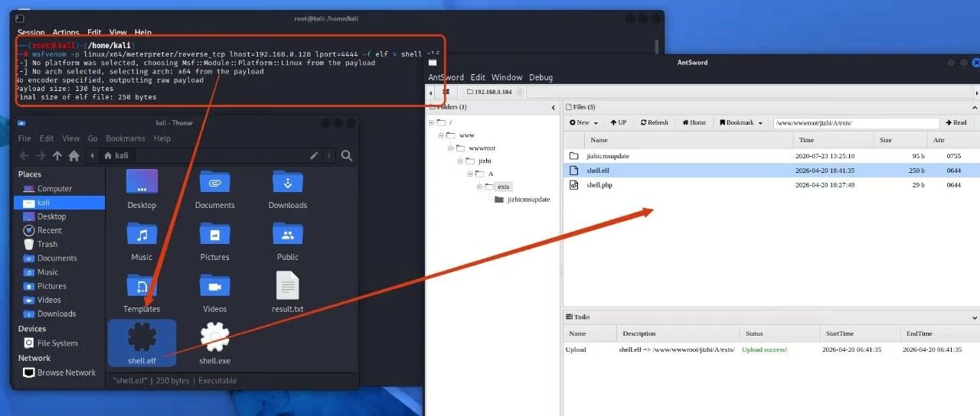Open the Templates folder in Thunar
This screenshot has height=416, width=980.
[x=142, y=292]
